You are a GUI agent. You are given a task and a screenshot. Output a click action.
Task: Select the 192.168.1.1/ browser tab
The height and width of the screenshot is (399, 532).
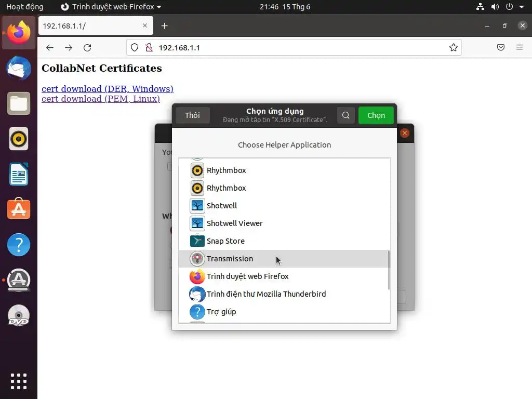(x=96, y=26)
